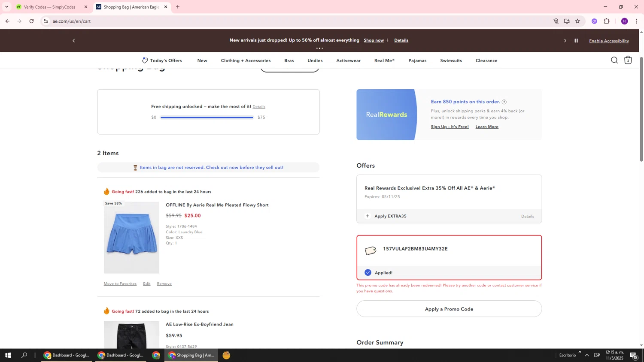Click free shipping progress bar
Screen dimensions: 644x362
click(207, 117)
